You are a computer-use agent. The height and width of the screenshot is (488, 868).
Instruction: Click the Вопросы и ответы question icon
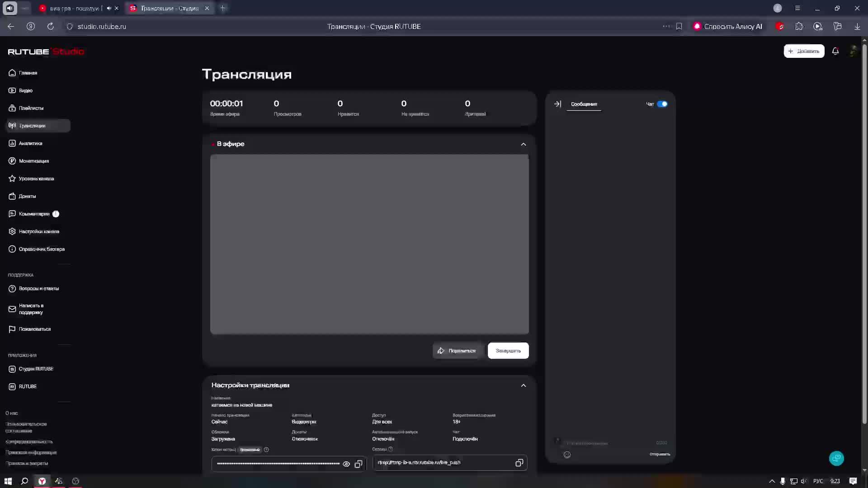pos(12,288)
